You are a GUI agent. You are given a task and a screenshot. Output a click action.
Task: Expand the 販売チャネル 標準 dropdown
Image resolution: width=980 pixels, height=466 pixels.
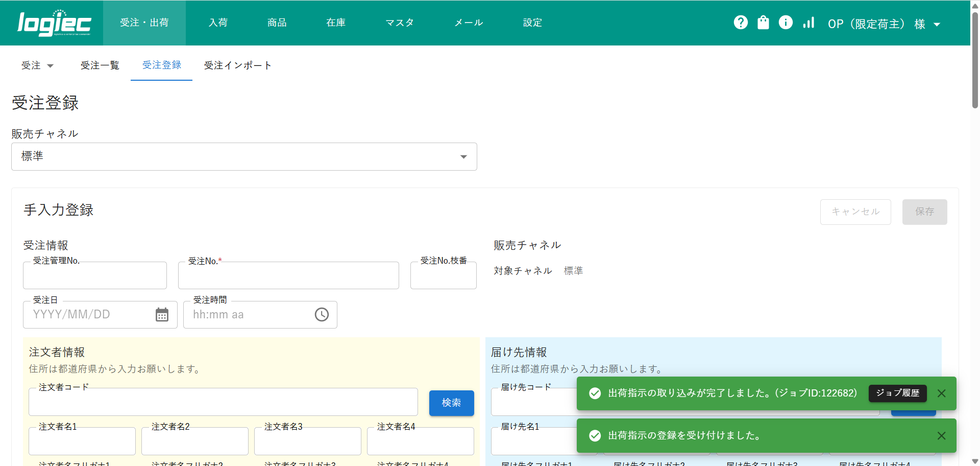tap(244, 156)
